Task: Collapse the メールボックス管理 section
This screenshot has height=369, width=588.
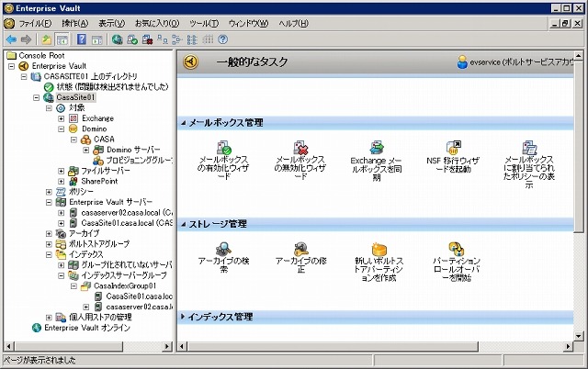Action: coord(183,122)
